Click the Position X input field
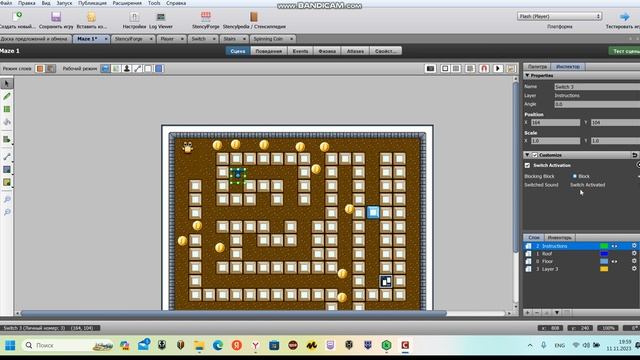640x360 pixels. tap(555, 122)
